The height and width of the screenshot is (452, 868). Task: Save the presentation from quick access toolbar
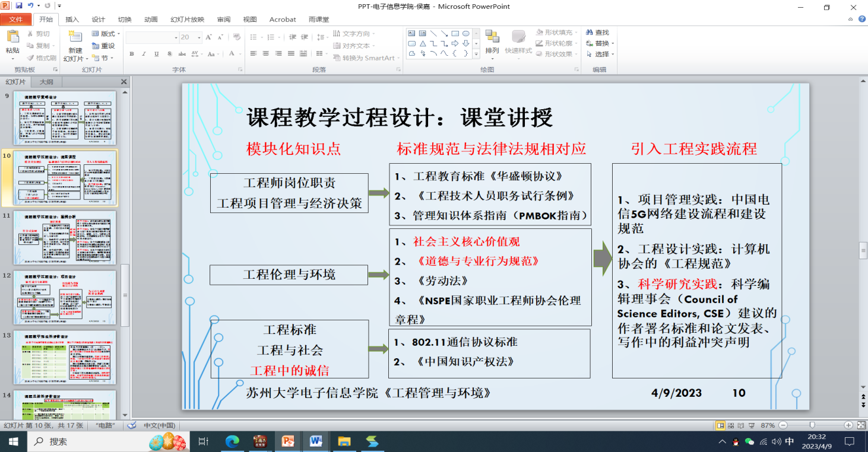(x=19, y=6)
